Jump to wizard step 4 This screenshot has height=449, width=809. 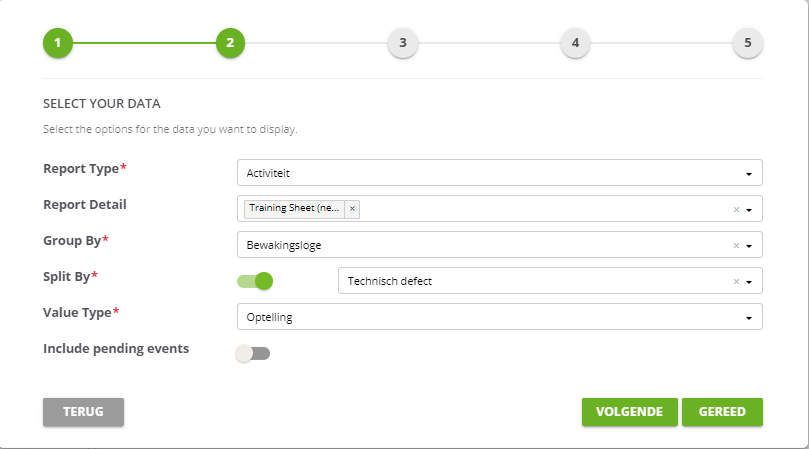575,43
